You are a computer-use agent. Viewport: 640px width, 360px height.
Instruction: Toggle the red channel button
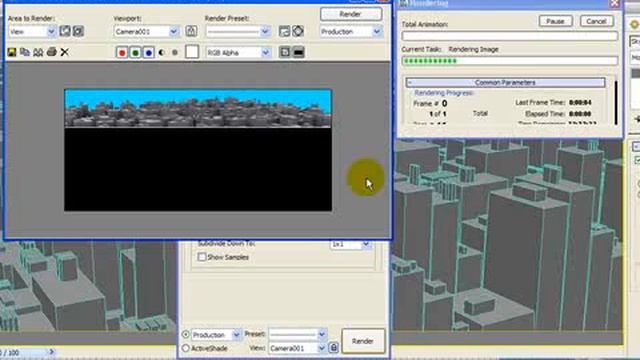point(122,53)
